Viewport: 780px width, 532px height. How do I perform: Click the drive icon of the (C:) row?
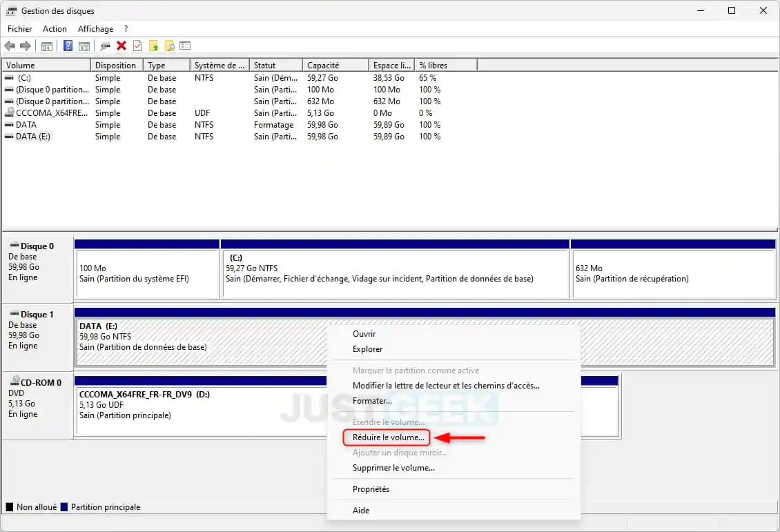9,77
